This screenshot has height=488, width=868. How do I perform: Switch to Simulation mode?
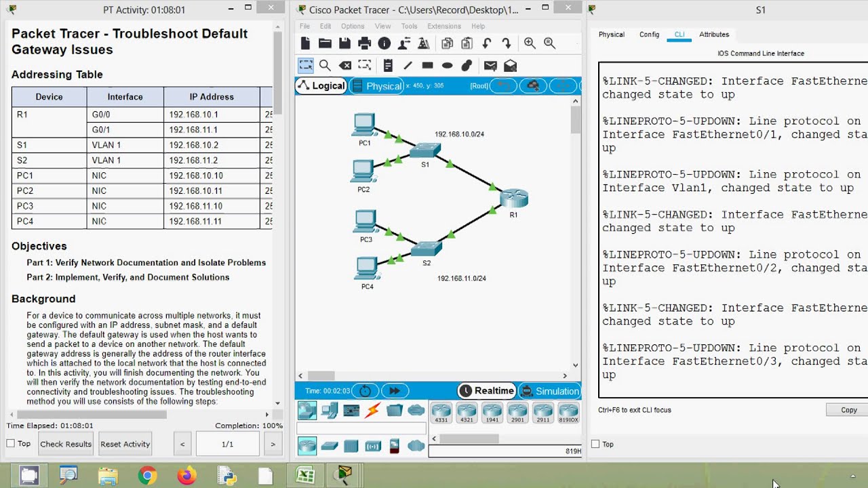549,391
